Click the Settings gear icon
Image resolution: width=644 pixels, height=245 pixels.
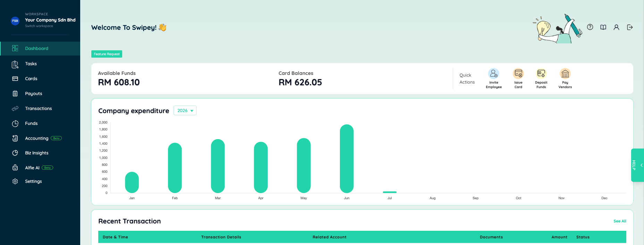15,181
